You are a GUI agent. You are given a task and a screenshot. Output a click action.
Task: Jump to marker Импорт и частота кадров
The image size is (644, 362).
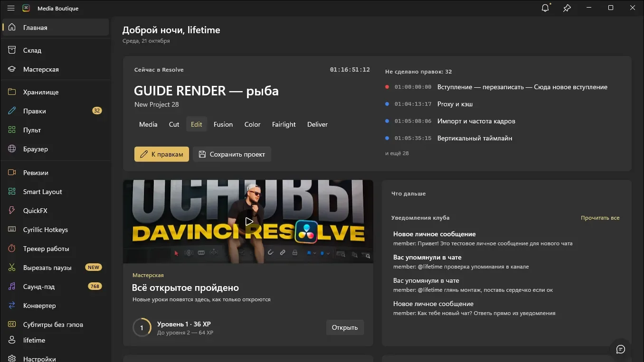click(502, 121)
